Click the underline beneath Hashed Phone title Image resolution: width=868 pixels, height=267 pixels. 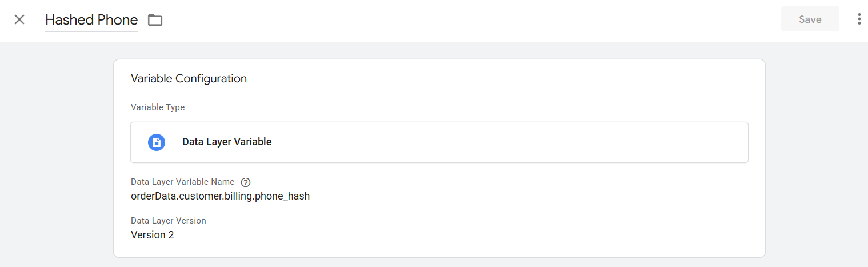[x=91, y=31]
